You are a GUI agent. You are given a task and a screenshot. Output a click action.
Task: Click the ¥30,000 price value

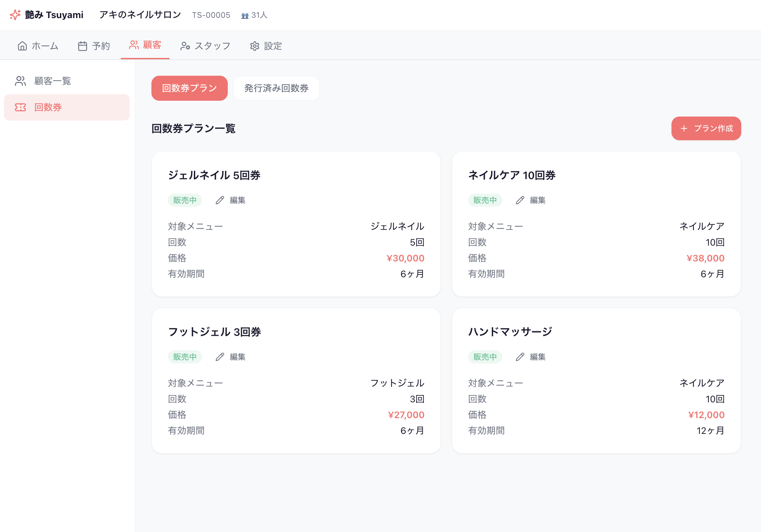(406, 258)
